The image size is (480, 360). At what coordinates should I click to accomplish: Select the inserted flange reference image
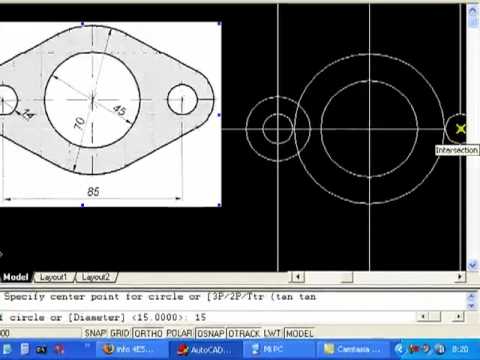point(110,114)
